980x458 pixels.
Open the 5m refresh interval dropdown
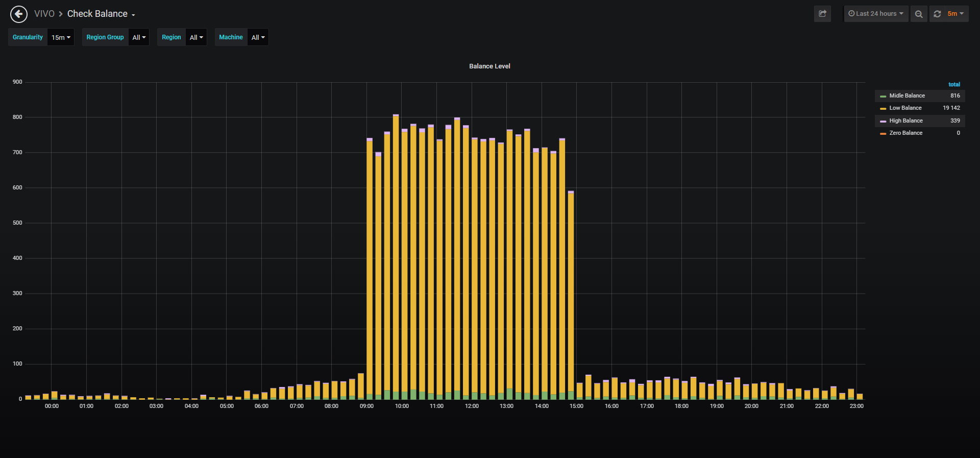[x=955, y=14]
